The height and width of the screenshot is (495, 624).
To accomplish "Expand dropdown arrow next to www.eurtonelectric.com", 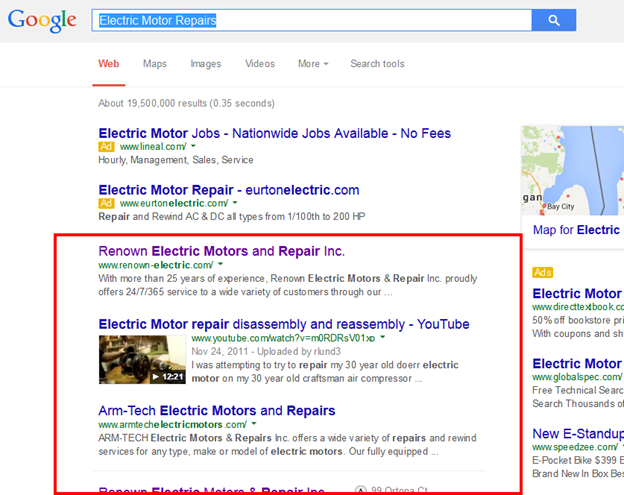I will (235, 203).
